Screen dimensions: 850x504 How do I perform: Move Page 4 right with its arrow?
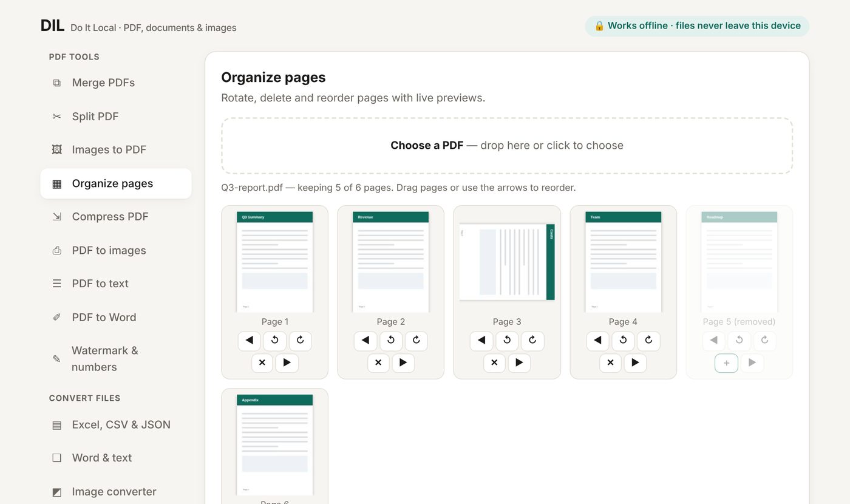pos(635,363)
